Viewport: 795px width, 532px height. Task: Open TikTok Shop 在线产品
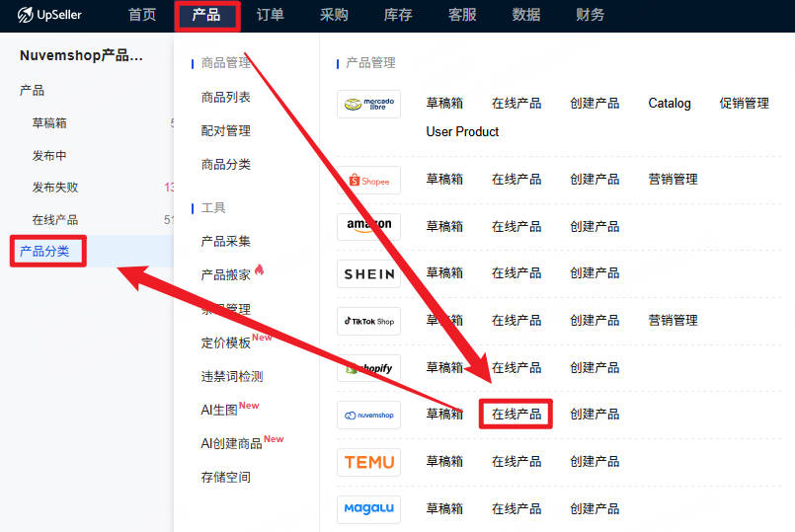517,321
